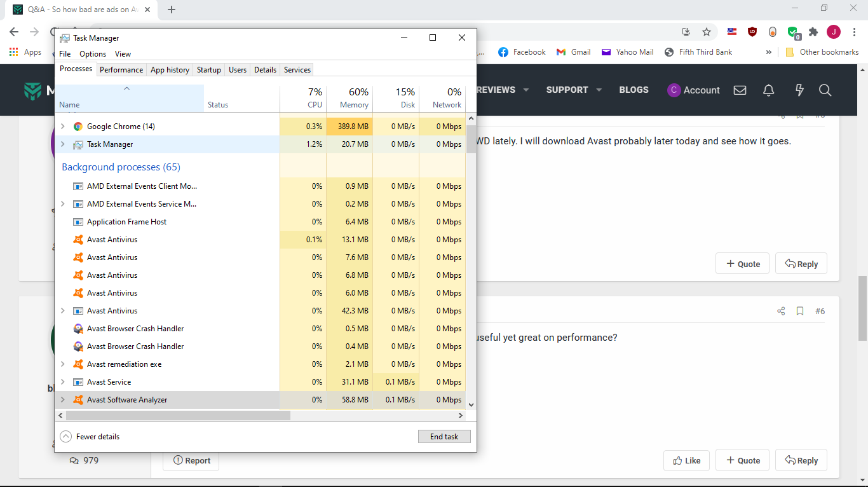Show hidden bookmarks with the double chevron
868x487 pixels.
(x=769, y=52)
